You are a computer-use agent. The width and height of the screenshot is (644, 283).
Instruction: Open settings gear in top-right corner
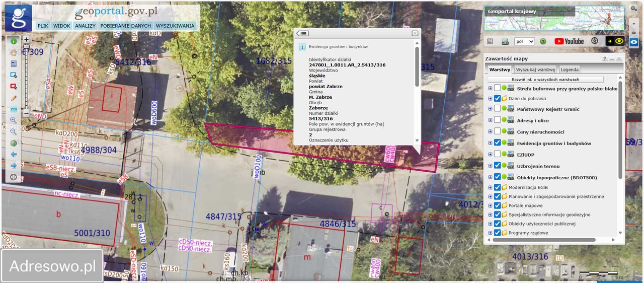634,9
